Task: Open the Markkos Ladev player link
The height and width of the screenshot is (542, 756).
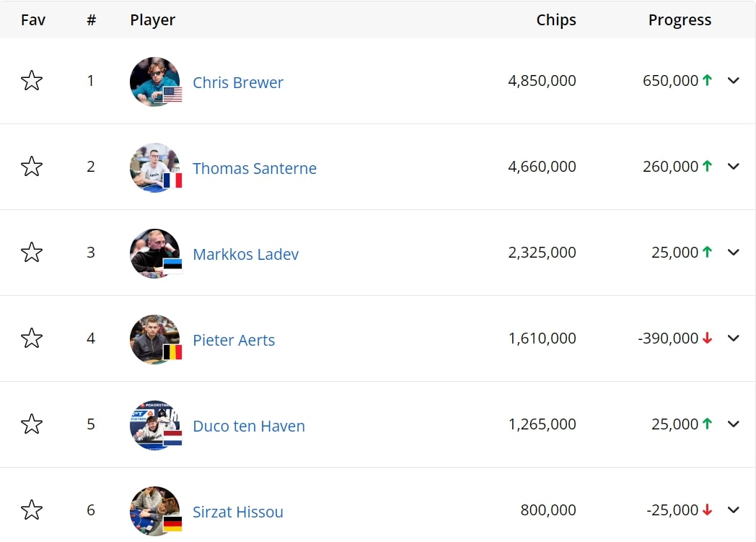Action: tap(245, 254)
